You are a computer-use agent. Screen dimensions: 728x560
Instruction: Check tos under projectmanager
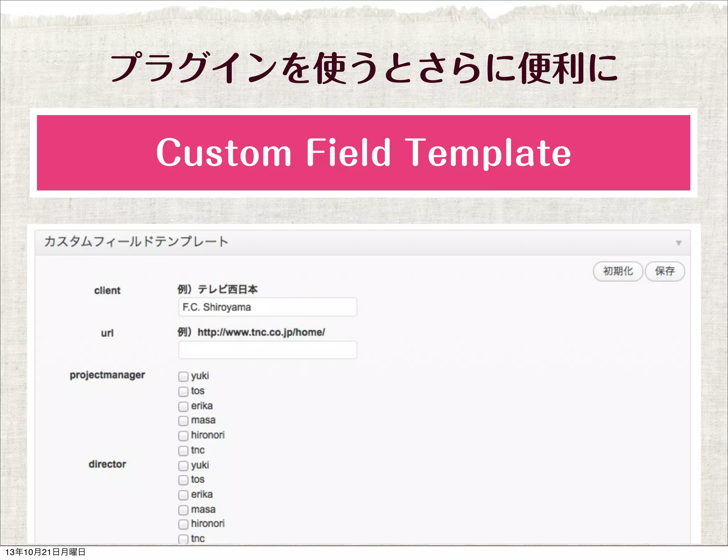click(x=183, y=391)
